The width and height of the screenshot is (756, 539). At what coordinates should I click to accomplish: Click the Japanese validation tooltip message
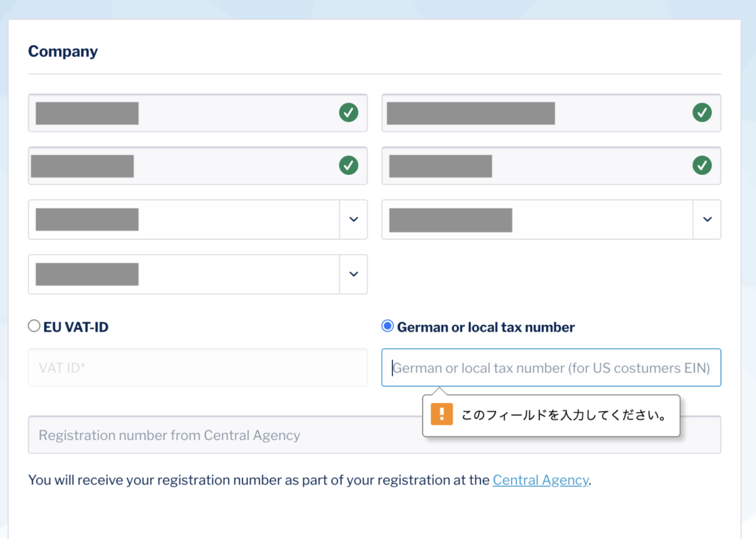[x=564, y=415]
